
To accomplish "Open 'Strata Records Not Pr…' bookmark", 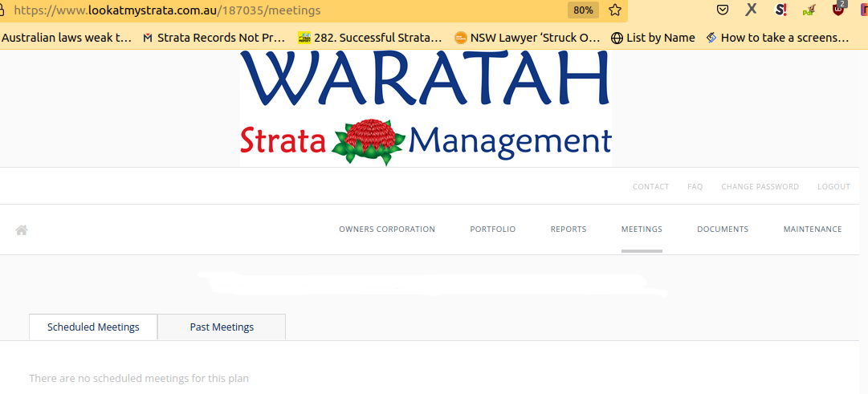I will tap(214, 38).
